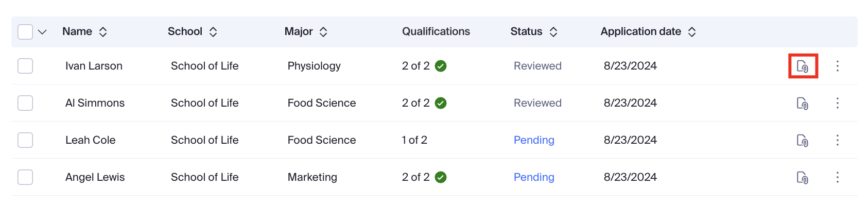Open Angel Lewis's attached documents icon
868x204 pixels.
[803, 177]
